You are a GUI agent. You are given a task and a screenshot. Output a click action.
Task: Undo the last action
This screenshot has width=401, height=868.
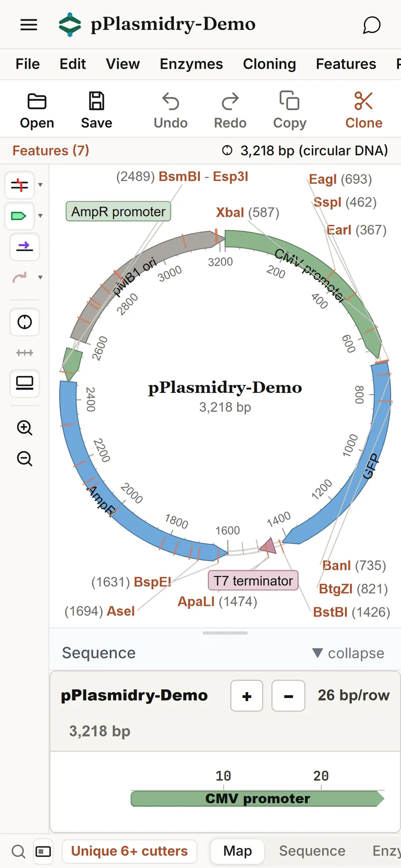coord(170,111)
